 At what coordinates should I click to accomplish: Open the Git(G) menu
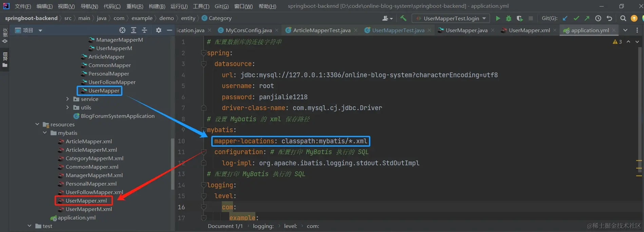tap(221, 6)
